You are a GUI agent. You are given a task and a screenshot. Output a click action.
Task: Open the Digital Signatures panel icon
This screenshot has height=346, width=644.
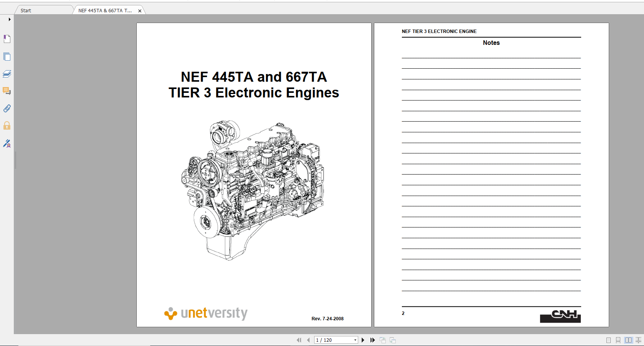click(7, 143)
